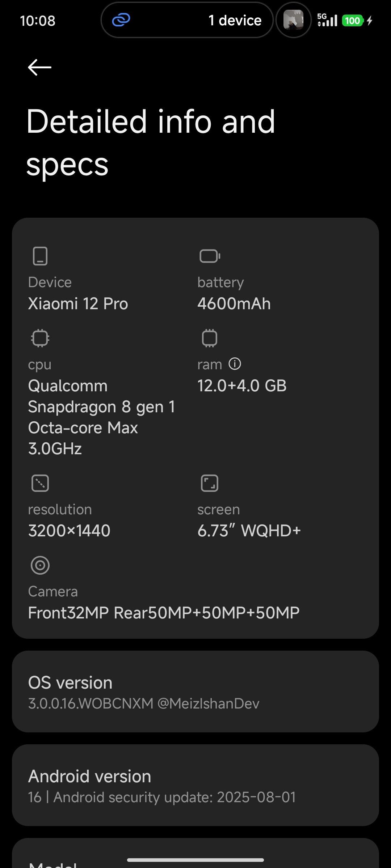Tap the Xiaomi 12 Pro device name
This screenshot has width=391, height=868.
pyautogui.click(x=78, y=304)
